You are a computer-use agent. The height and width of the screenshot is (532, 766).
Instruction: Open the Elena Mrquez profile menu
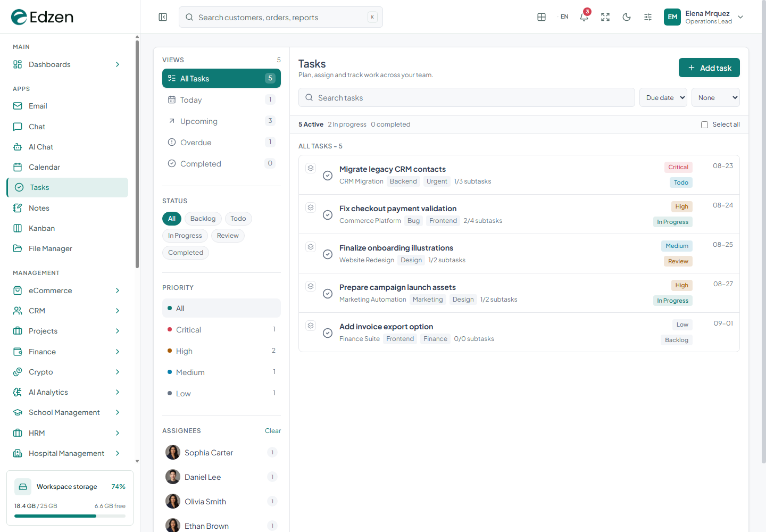[704, 17]
